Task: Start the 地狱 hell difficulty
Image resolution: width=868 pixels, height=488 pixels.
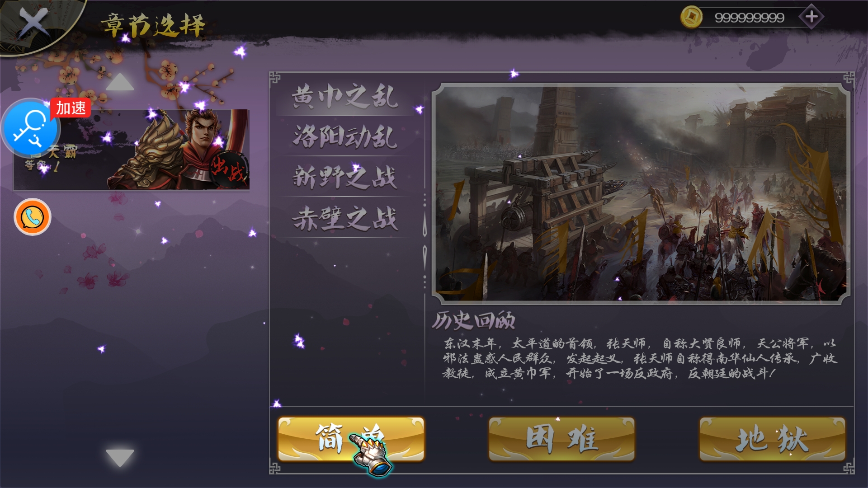Action: coord(773,439)
